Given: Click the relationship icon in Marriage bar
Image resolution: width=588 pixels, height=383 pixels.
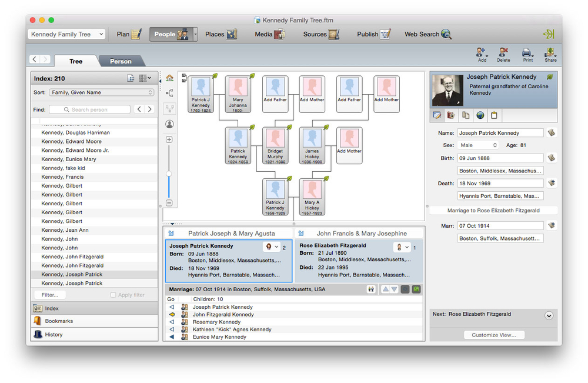Looking at the screenshot, I should coord(371,289).
